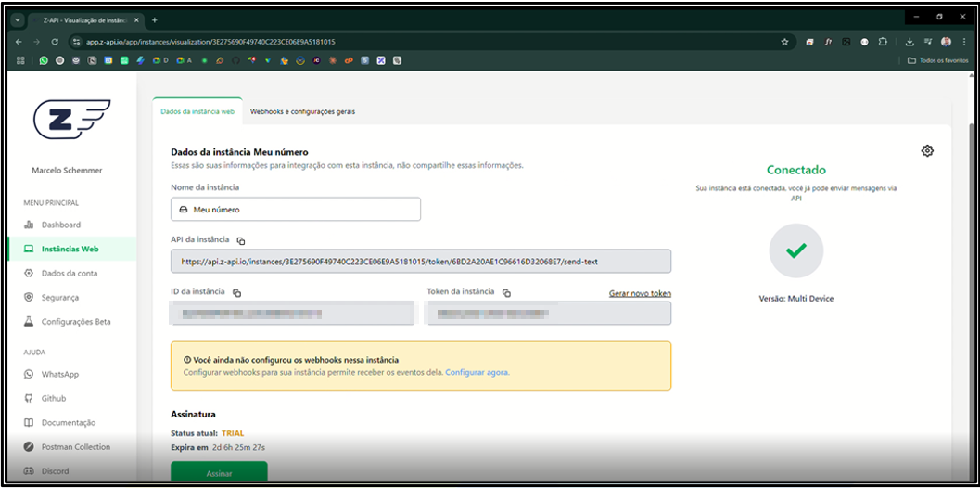Viewport: 980px width, 488px height.
Task: Go to Segurança section
Action: click(59, 298)
